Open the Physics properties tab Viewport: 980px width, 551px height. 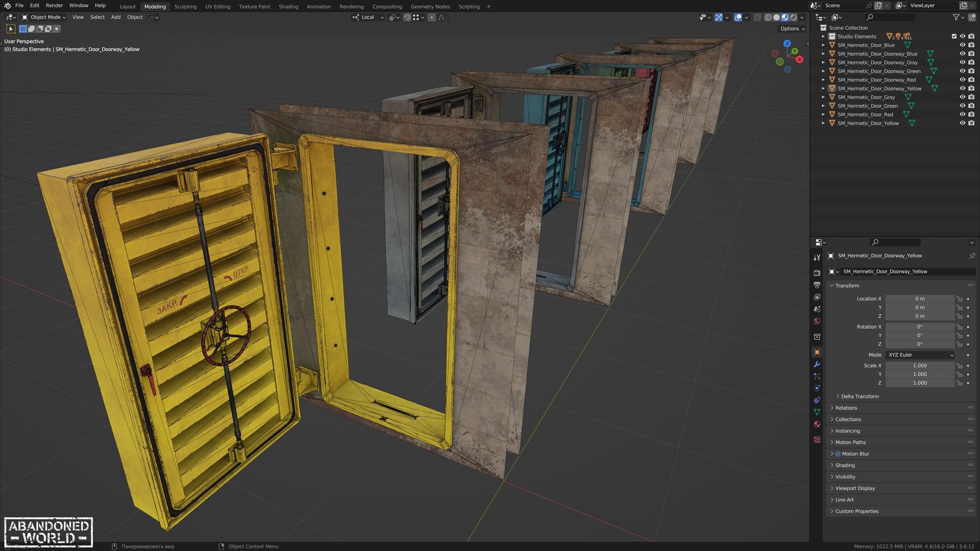pyautogui.click(x=817, y=388)
